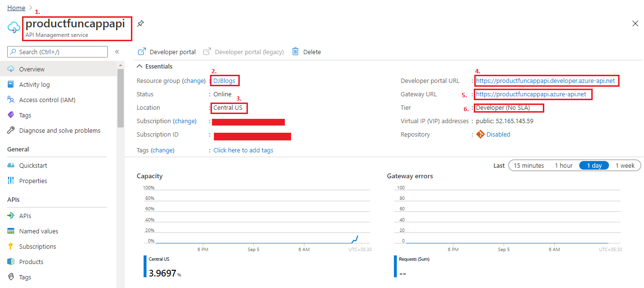Open the Overview menu item

59,69
